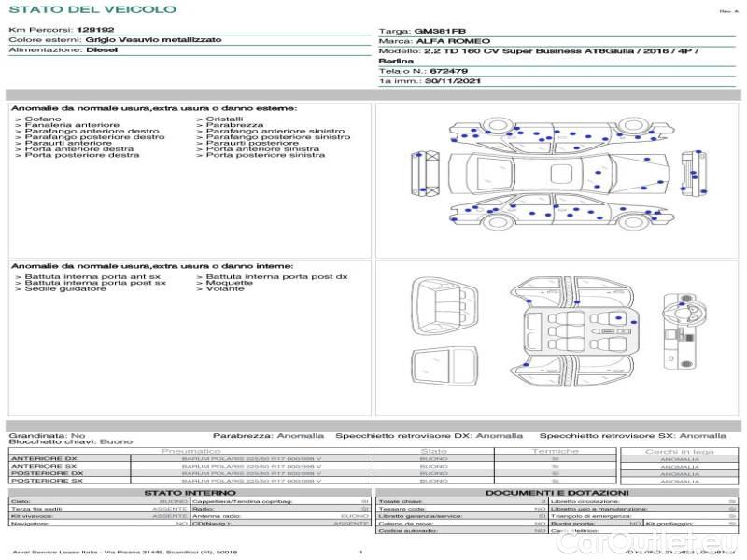Select the 'Cofano' anomaly item
The width and height of the screenshot is (747, 560).
pos(43,119)
